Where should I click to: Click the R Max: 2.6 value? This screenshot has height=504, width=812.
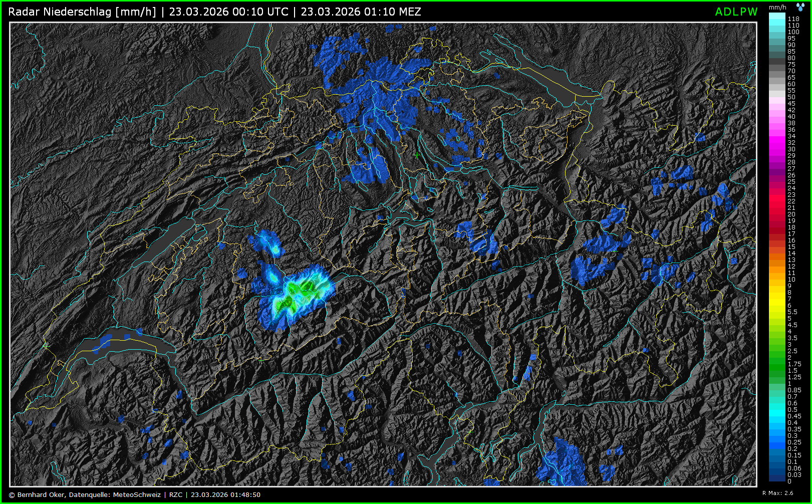click(777, 493)
